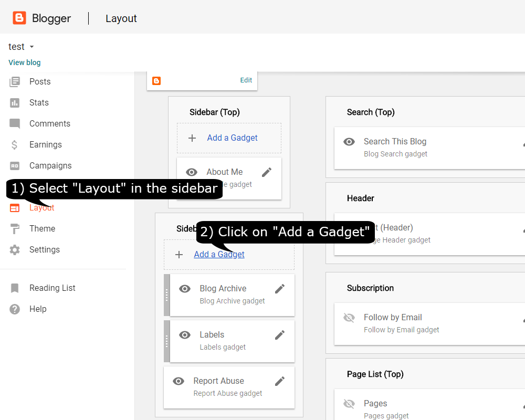Open Posts in the sidebar menu
Screen dimensions: 525x420
tap(40, 82)
